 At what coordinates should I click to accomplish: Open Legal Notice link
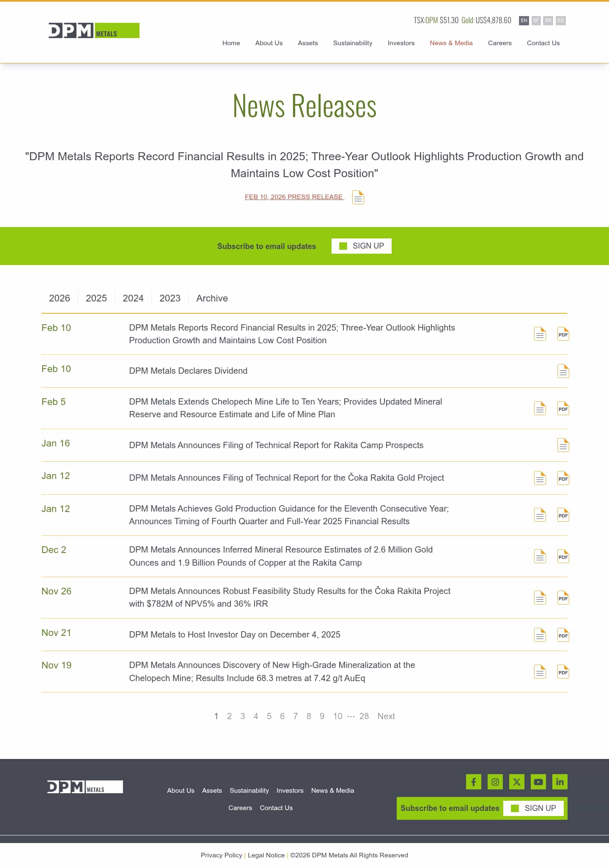[266, 855]
